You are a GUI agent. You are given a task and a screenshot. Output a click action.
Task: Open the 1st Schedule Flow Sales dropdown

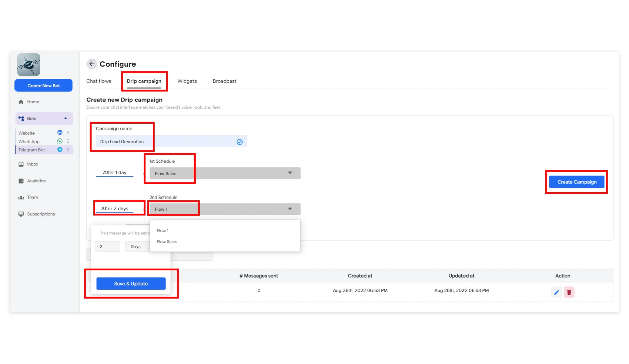pos(225,173)
